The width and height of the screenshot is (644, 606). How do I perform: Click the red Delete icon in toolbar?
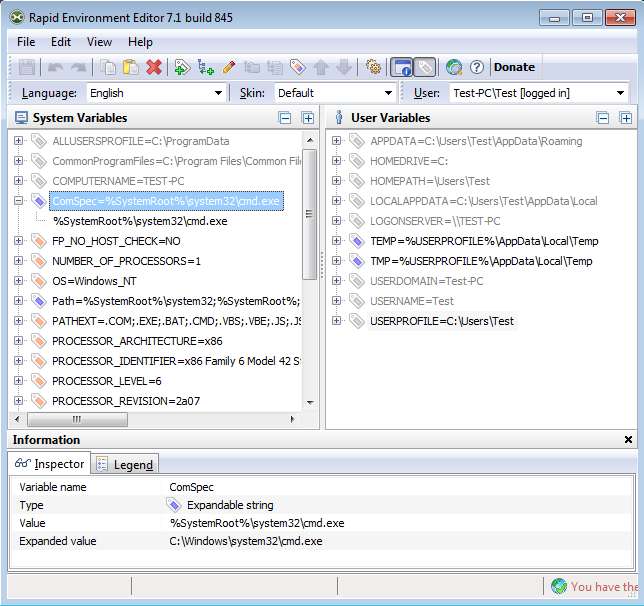pyautogui.click(x=154, y=67)
